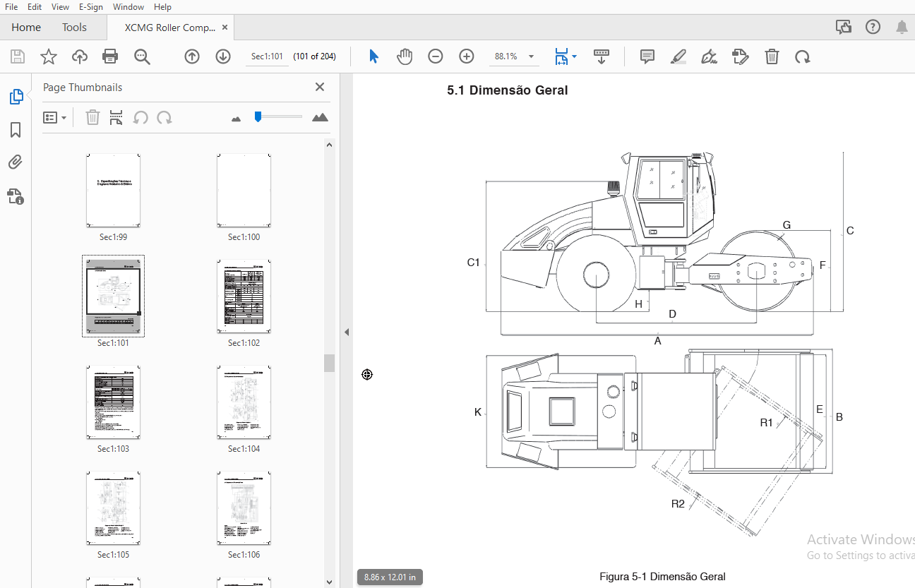Image resolution: width=915 pixels, height=588 pixels.
Task: Delete selected page thumbnails
Action: [92, 117]
